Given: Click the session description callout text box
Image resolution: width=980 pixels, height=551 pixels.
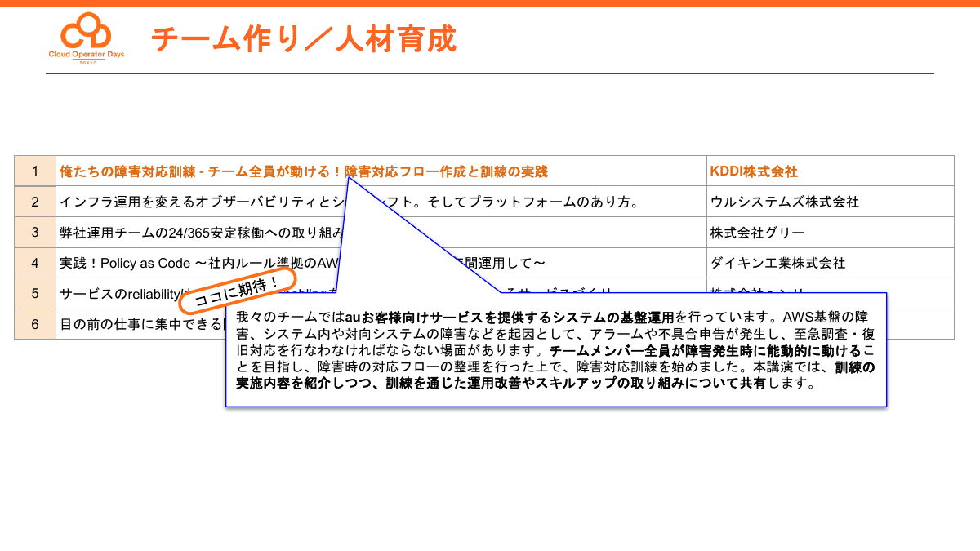Looking at the screenshot, I should (x=556, y=349).
